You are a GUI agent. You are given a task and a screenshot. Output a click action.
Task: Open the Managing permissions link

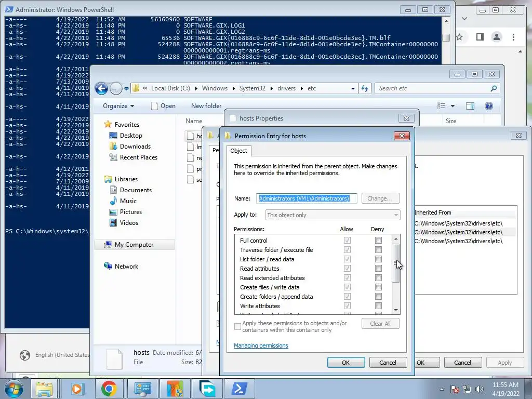[x=261, y=345]
